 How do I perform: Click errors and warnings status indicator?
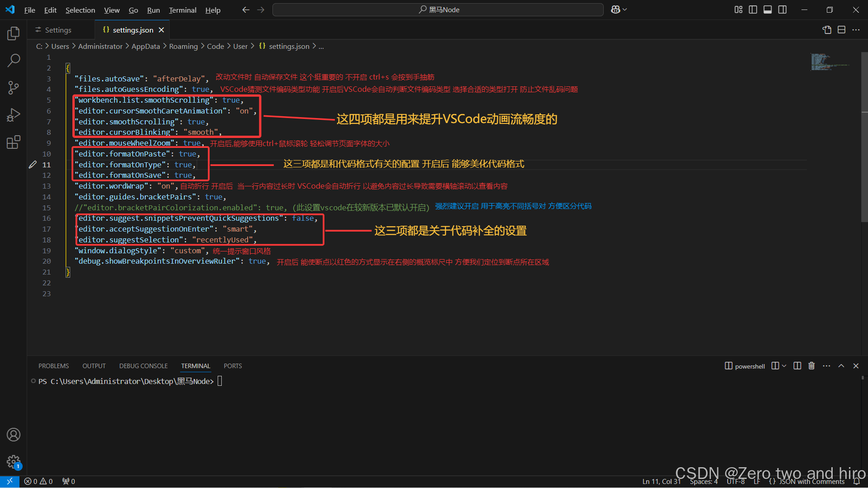pos(38,482)
